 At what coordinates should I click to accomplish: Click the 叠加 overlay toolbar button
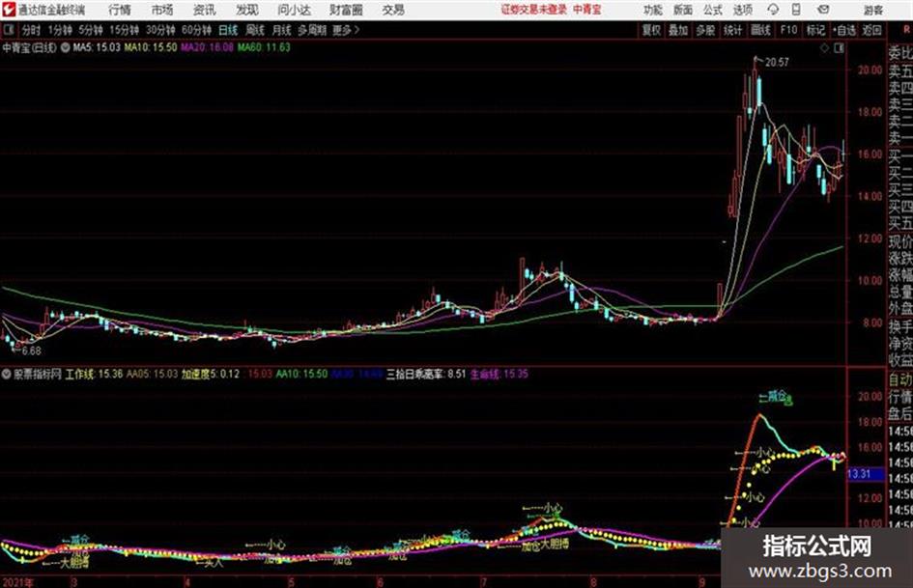click(678, 30)
